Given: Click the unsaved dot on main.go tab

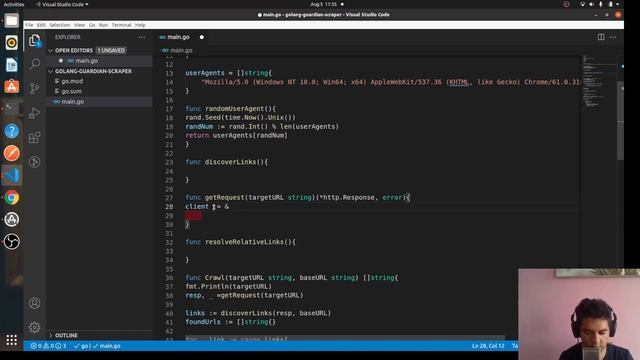Looking at the screenshot, I should click(x=202, y=37).
